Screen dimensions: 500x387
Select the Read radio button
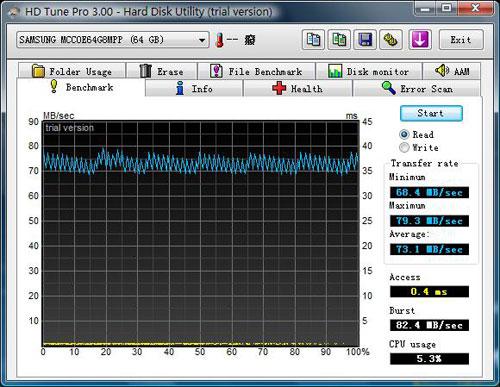point(404,134)
